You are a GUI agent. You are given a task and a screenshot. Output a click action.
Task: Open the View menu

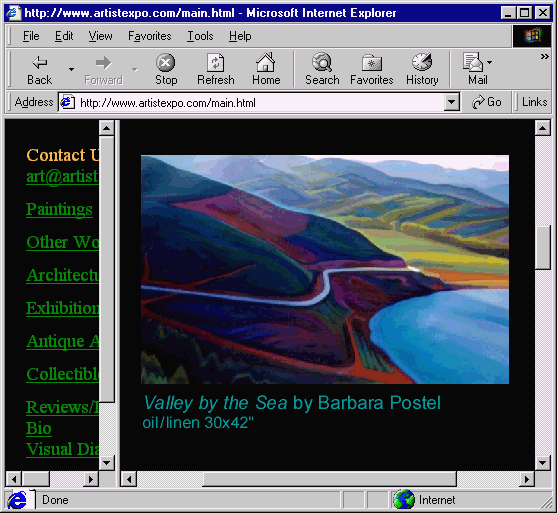(x=100, y=36)
